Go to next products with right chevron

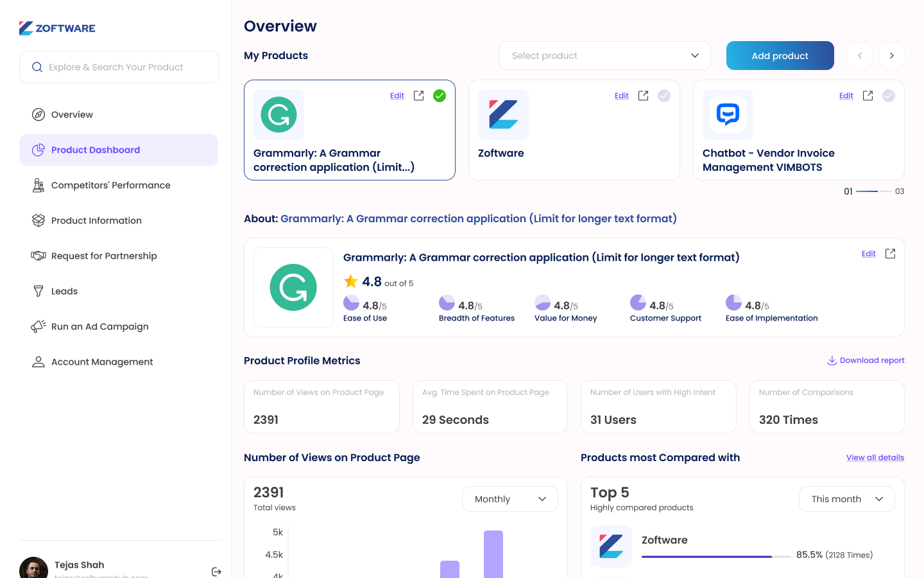[x=892, y=56]
